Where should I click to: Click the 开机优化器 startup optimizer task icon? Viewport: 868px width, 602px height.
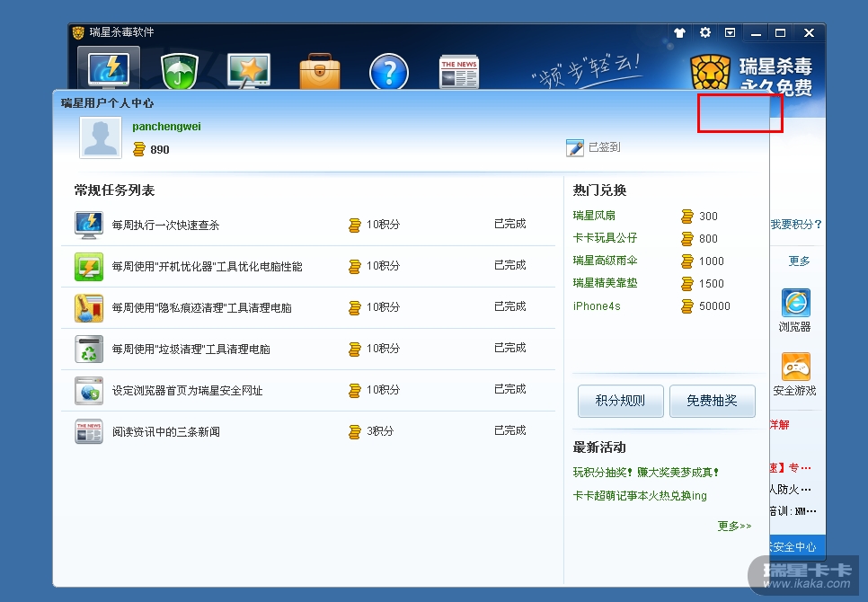(89, 267)
